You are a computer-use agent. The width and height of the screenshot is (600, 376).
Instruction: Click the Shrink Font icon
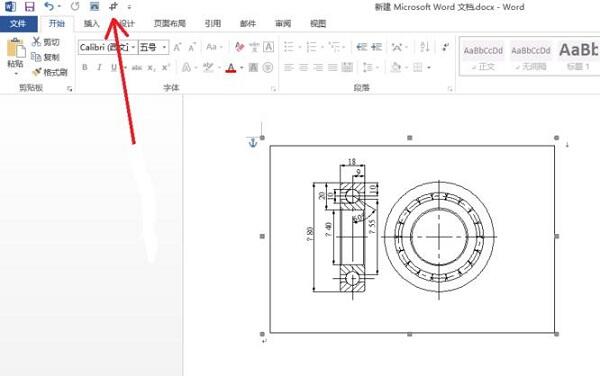pos(192,47)
